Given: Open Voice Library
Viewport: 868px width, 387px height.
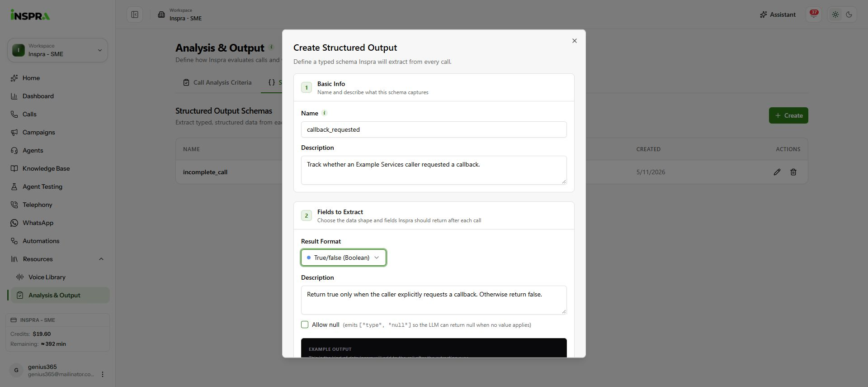Looking at the screenshot, I should [x=61, y=277].
